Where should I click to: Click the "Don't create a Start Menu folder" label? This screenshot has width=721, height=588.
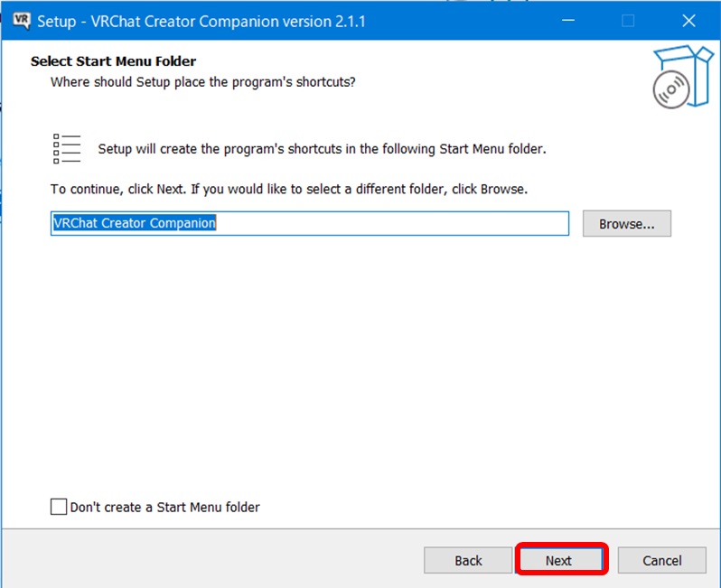(x=164, y=508)
